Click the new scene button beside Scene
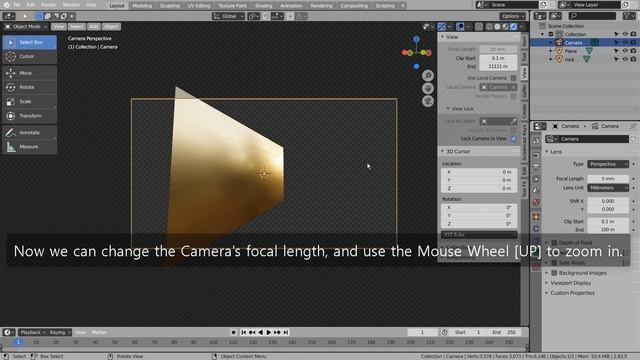 tap(543, 5)
